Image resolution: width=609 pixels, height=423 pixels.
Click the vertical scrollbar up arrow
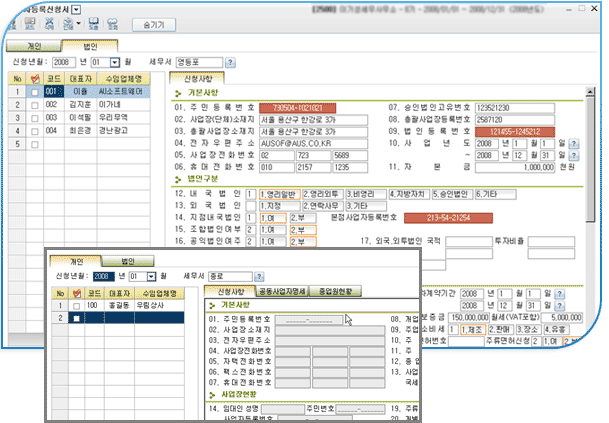coord(590,92)
